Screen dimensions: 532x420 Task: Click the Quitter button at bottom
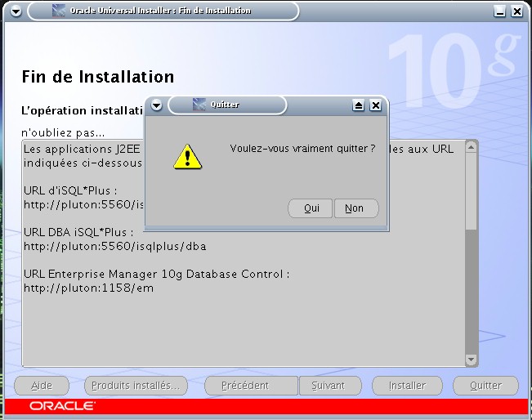coord(485,386)
